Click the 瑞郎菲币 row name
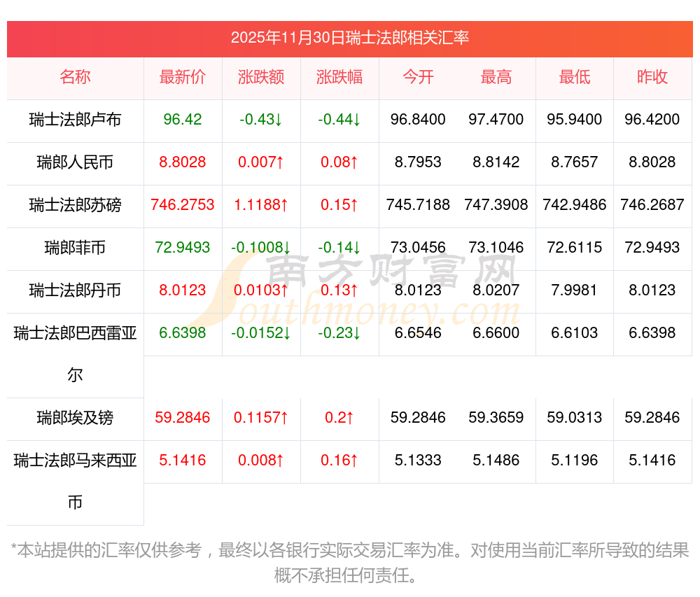 coord(75,247)
